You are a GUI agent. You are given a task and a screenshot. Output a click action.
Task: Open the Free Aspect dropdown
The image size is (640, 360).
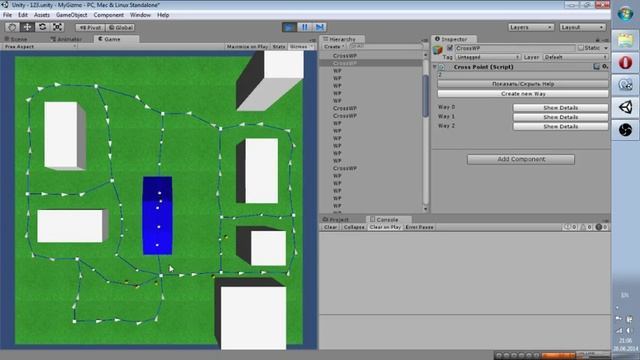click(x=40, y=47)
